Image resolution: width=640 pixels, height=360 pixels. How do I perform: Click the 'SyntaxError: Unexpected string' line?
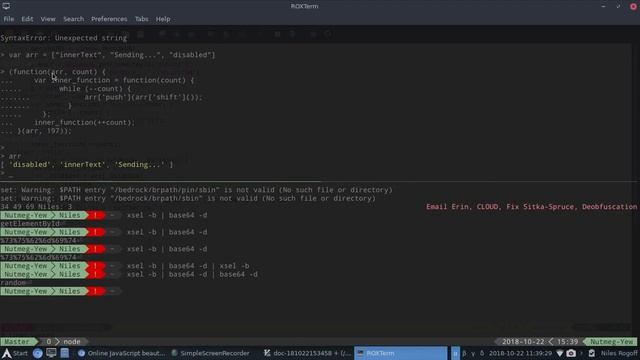(x=64, y=38)
